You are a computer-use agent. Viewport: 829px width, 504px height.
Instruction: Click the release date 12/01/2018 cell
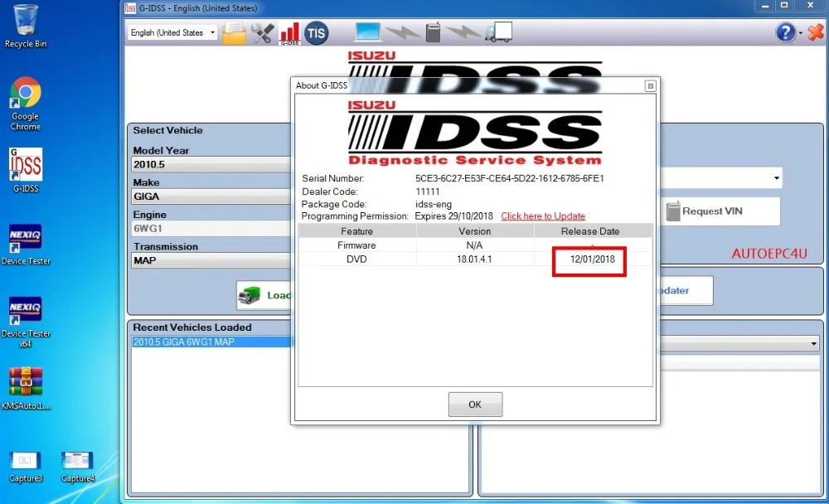click(x=593, y=259)
